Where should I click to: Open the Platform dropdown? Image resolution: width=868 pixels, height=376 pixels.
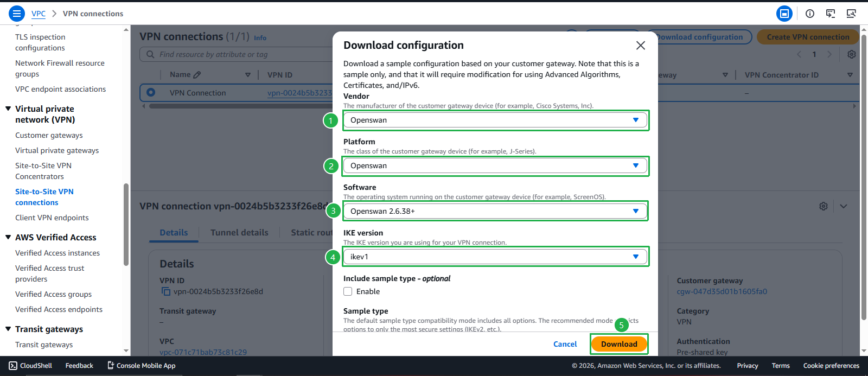(495, 165)
